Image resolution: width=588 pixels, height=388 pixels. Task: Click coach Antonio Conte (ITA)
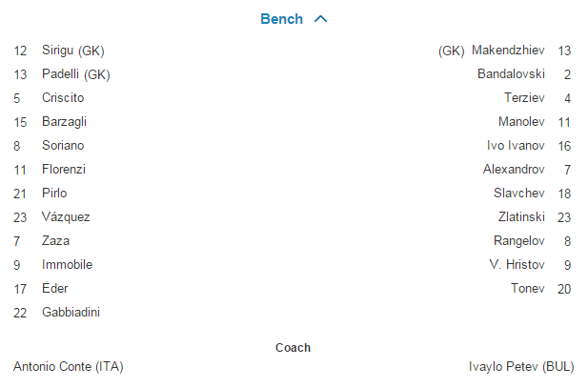[69, 367]
